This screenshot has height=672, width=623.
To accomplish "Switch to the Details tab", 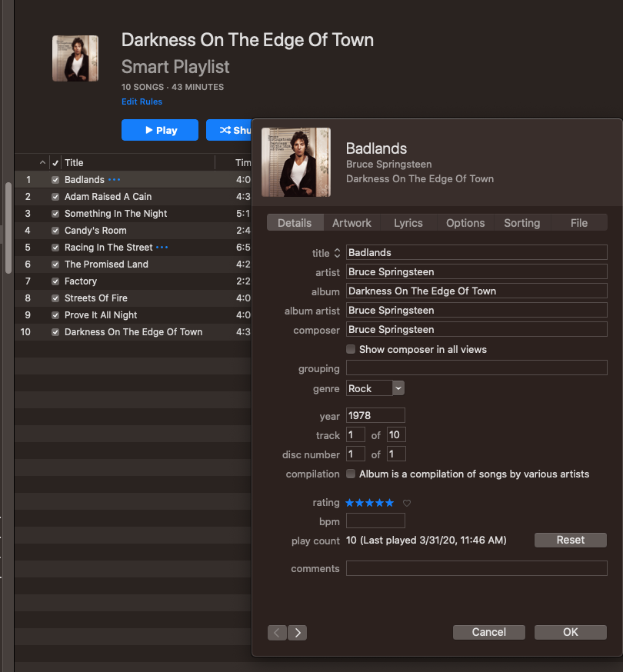I will (x=295, y=223).
